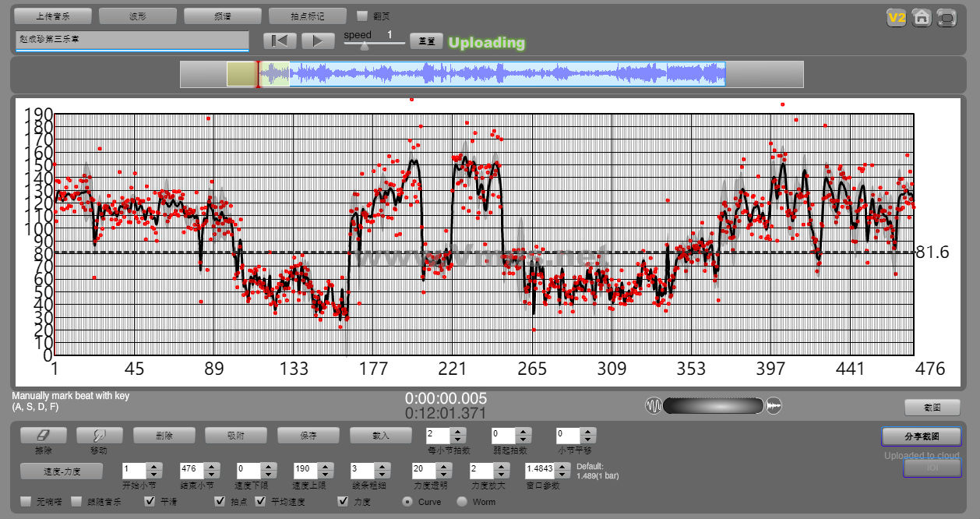Click the 上传音乐 upload music button
Screen dimensions: 980x519
tap(53, 16)
